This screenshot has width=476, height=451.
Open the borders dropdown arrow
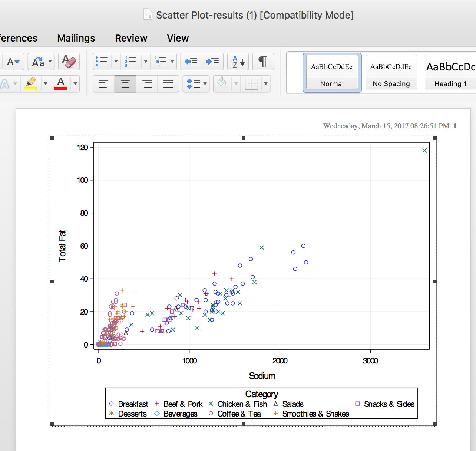point(266,84)
